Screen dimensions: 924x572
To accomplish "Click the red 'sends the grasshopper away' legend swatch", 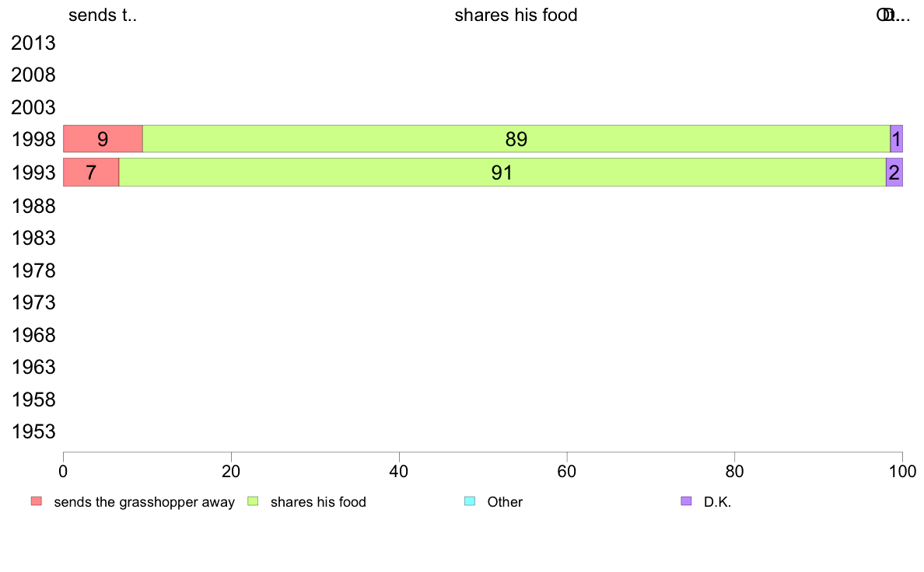I will (x=37, y=501).
